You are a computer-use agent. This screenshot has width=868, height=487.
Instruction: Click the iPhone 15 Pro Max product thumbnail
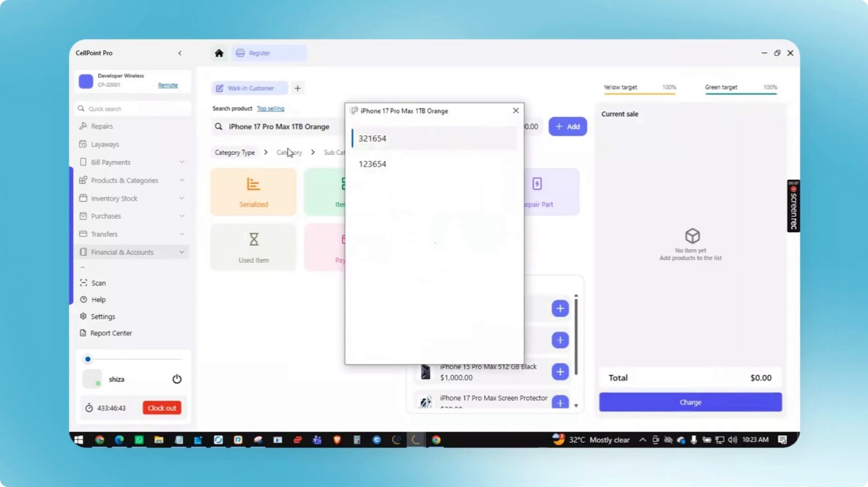click(425, 372)
